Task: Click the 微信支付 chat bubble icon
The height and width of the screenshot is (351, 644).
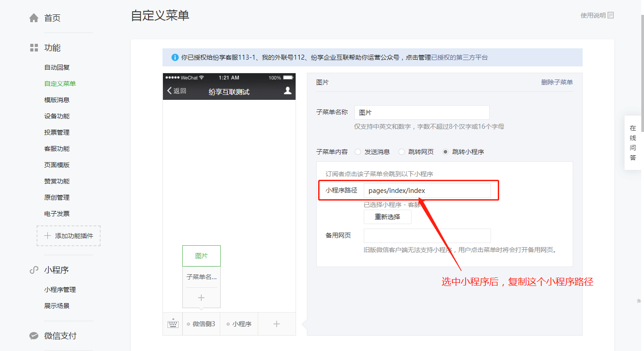Action: 34,336
